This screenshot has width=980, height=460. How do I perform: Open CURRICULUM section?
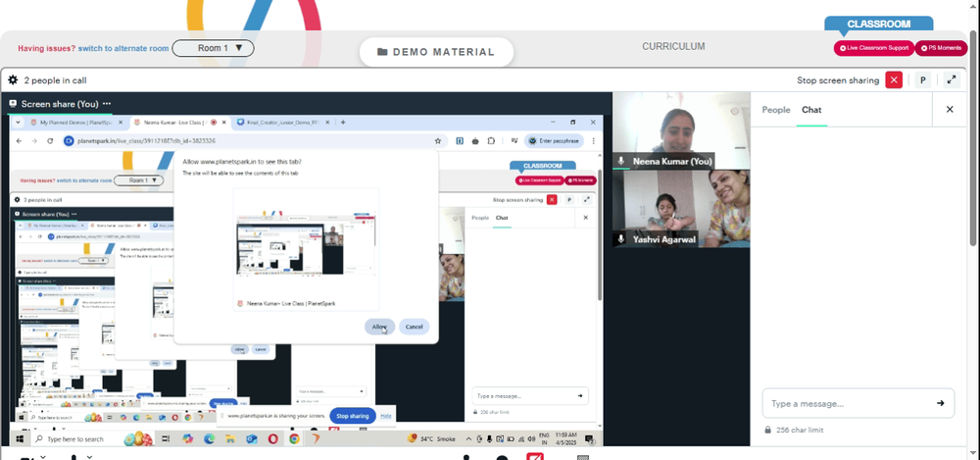point(673,46)
